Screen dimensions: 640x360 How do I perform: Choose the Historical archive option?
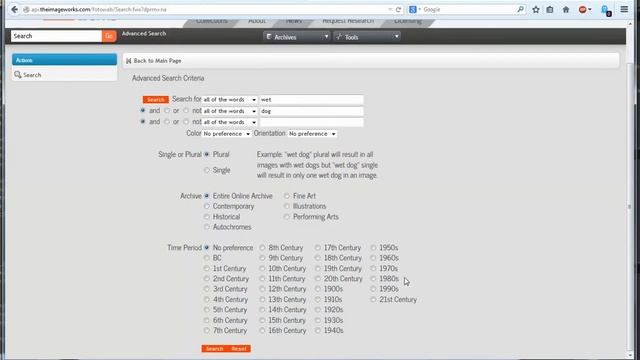point(207,217)
